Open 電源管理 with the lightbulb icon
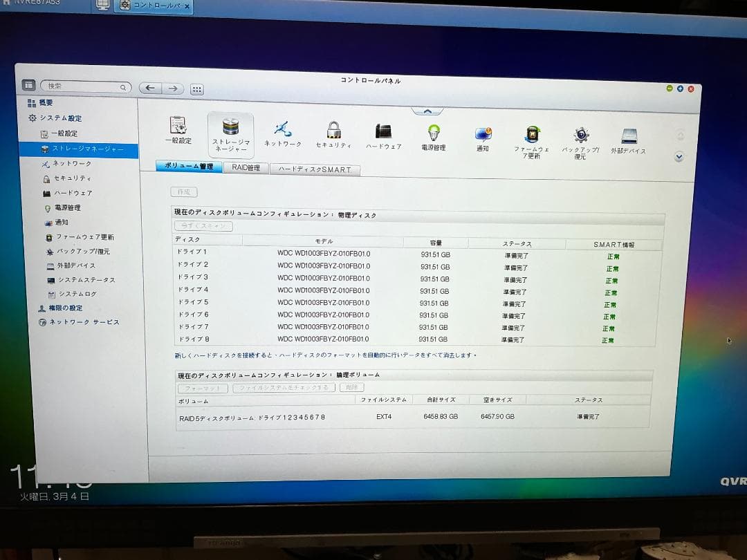 432,133
